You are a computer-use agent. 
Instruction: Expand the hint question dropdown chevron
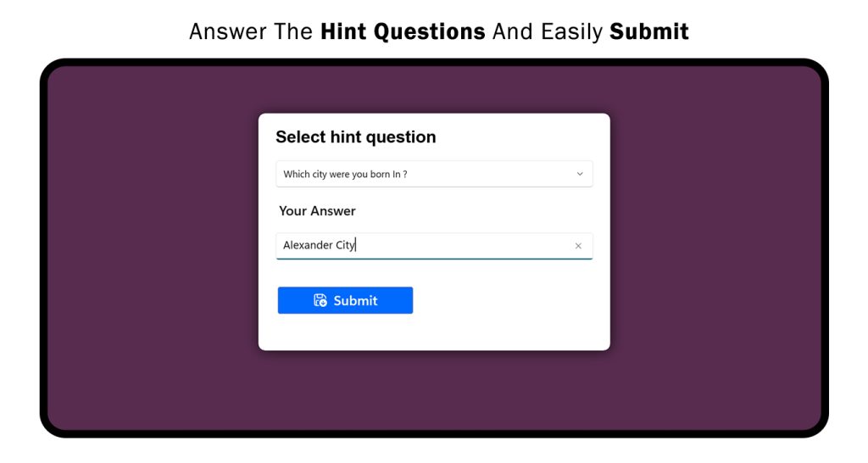pyautogui.click(x=580, y=174)
